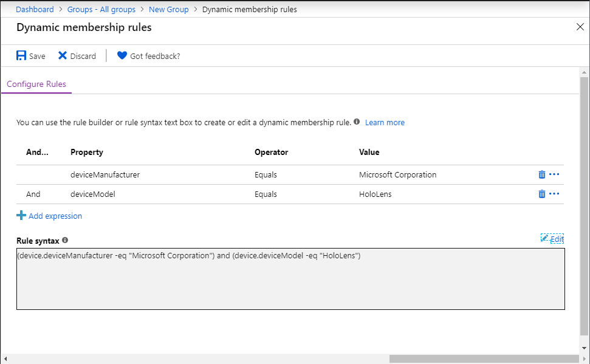This screenshot has width=590, height=364.
Task: Click the plus icon to add expression
Action: 21,215
